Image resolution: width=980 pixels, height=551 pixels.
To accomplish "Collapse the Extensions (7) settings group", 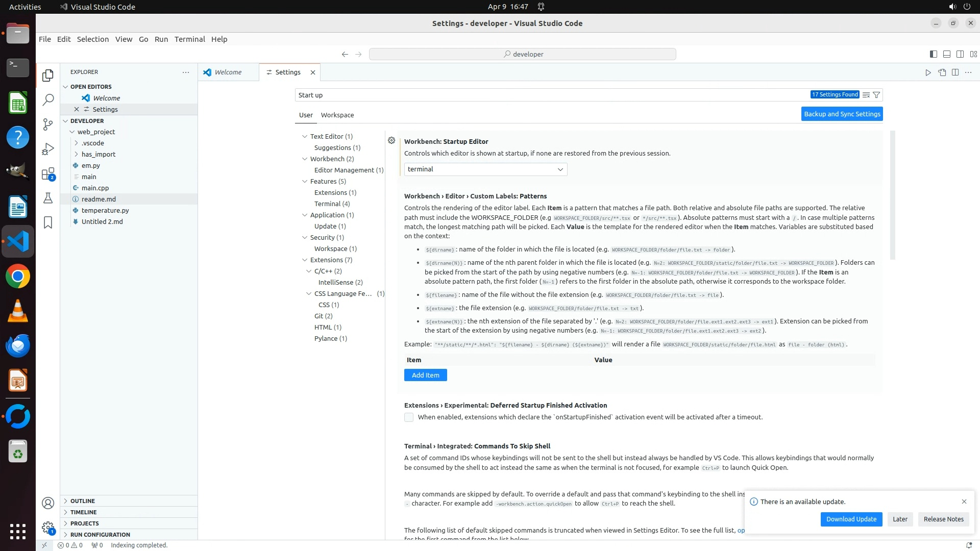I will [305, 260].
